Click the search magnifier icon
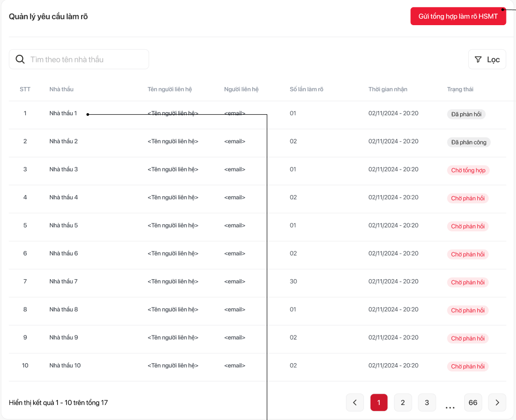The width and height of the screenshot is (516, 420). tap(20, 59)
